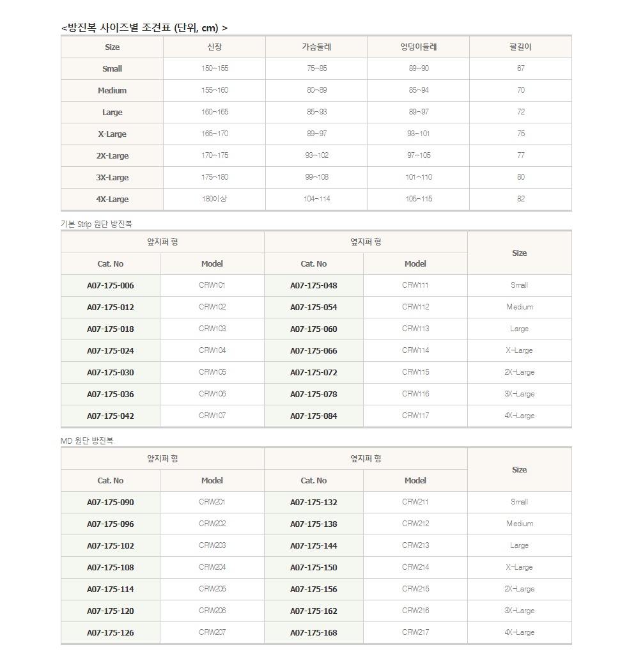
Task: Click the 4X-Large row in size chart
Action: click(x=112, y=199)
